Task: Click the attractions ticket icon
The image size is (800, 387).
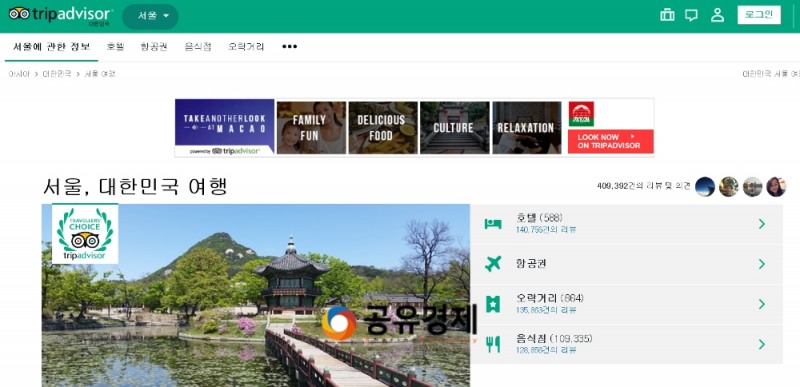Action: point(493,304)
